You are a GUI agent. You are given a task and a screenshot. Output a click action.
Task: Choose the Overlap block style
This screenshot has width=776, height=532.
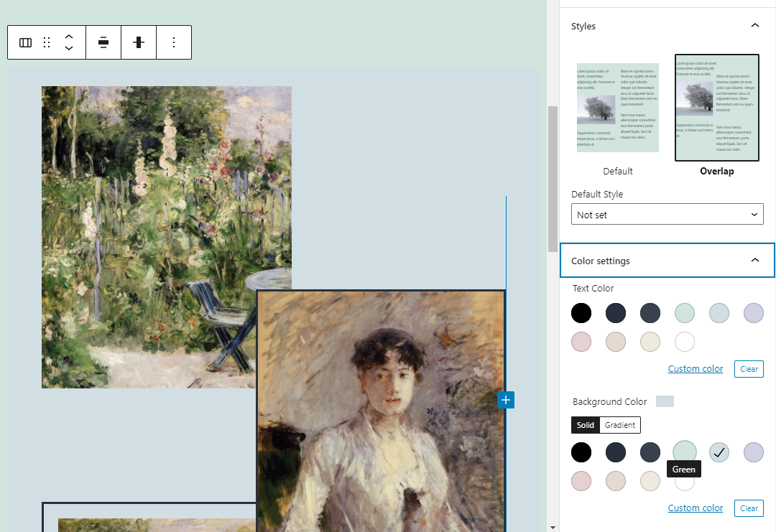tap(716, 113)
